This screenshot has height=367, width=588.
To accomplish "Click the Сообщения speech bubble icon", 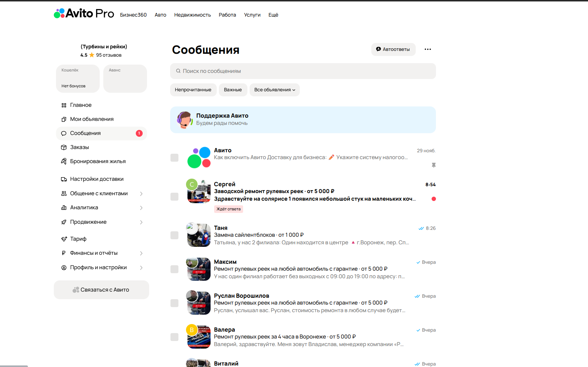I will (x=64, y=133).
